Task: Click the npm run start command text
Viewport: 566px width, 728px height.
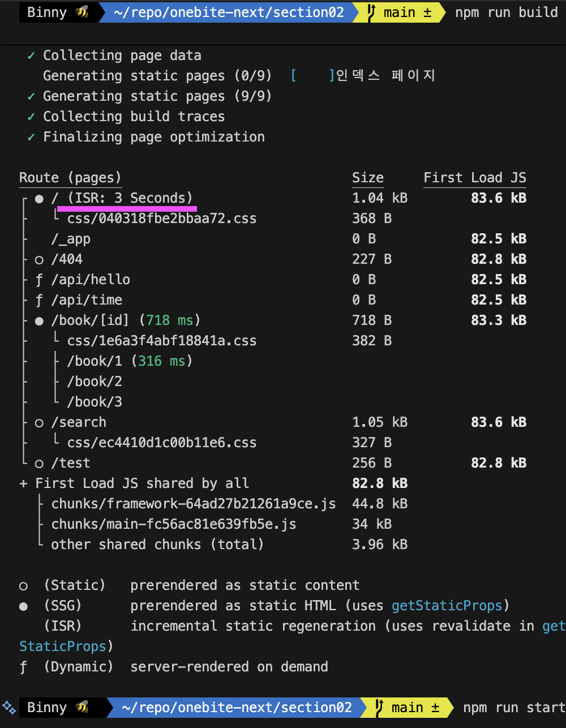Action: click(513, 708)
